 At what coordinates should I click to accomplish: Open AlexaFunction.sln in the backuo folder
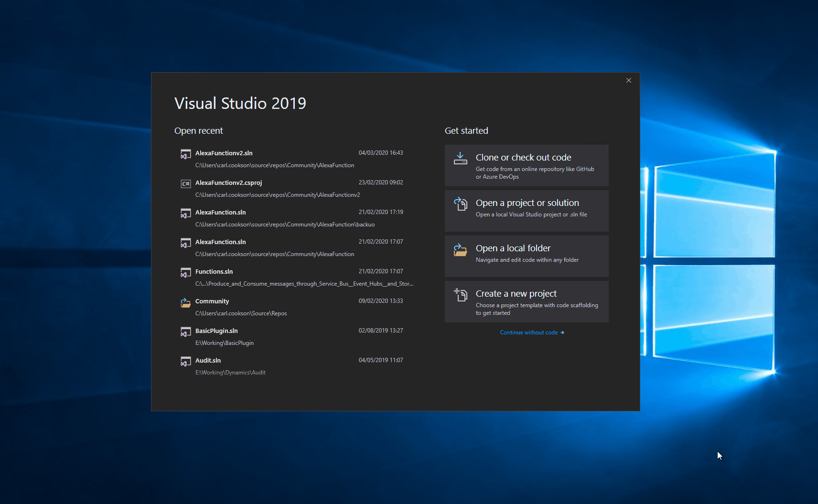[295, 218]
